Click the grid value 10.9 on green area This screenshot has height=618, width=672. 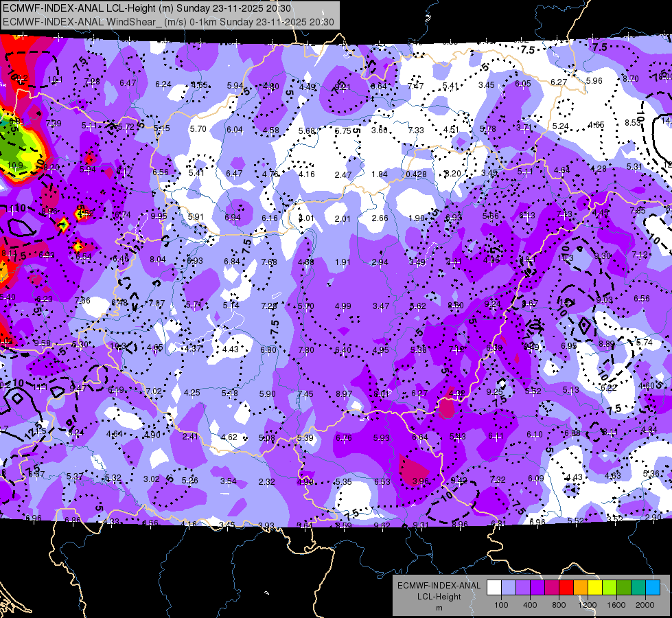tap(15, 165)
